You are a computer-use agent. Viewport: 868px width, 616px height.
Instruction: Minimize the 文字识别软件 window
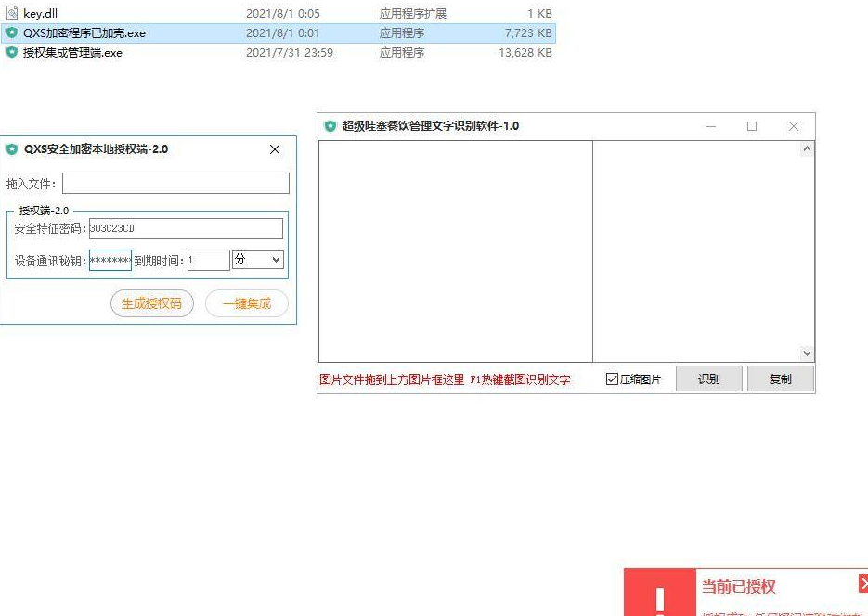click(x=711, y=126)
